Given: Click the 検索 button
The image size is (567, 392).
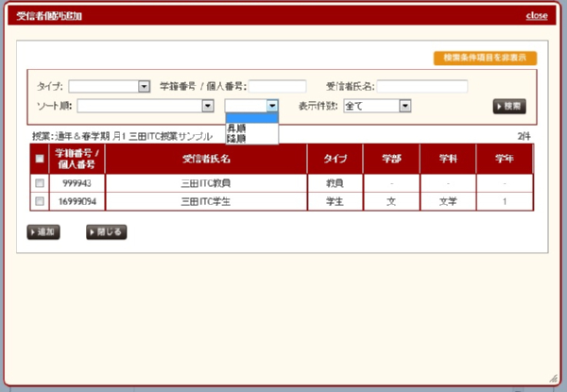Looking at the screenshot, I should (509, 106).
